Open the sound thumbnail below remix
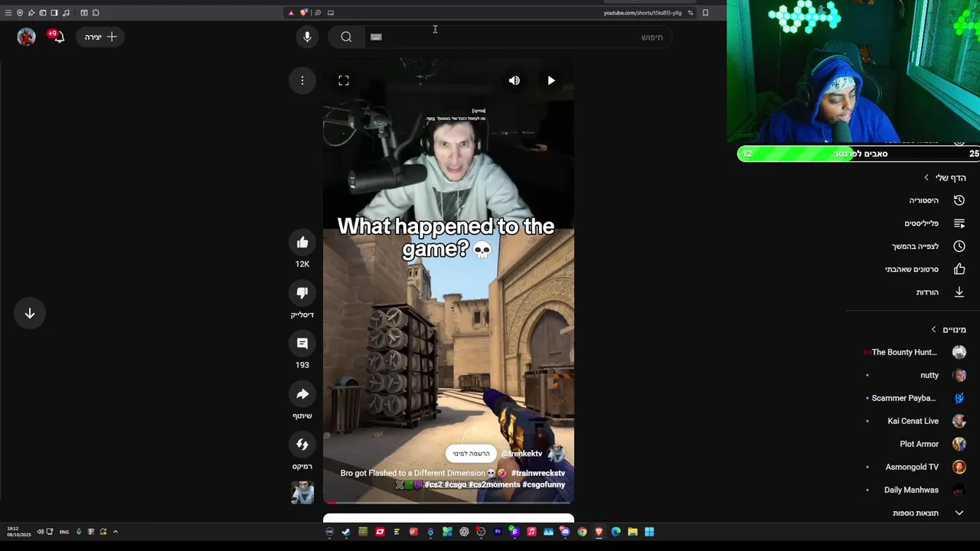This screenshot has width=980, height=551. click(302, 492)
